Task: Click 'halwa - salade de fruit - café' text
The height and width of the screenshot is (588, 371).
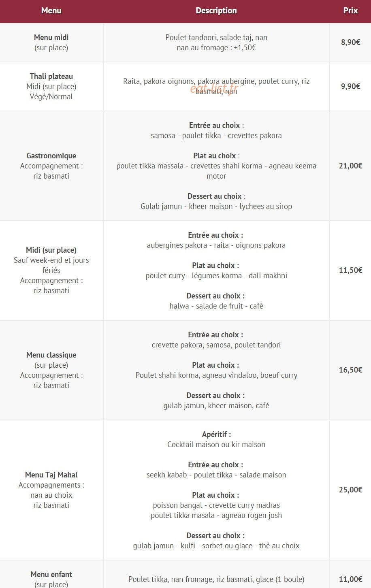Action: [216, 306]
